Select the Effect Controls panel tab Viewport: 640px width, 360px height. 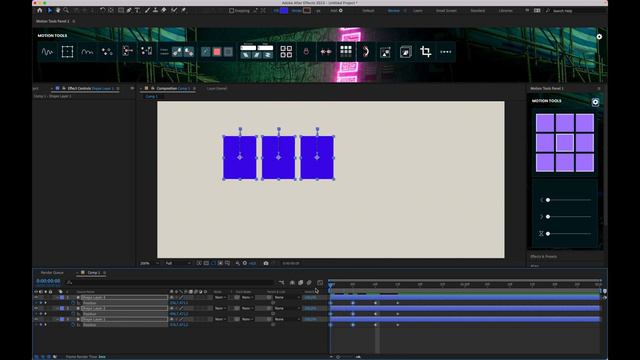pos(91,88)
